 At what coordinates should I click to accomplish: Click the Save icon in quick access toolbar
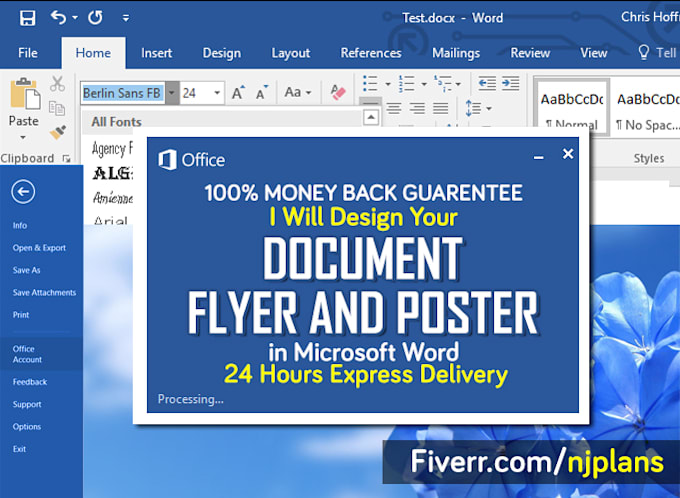[x=27, y=18]
